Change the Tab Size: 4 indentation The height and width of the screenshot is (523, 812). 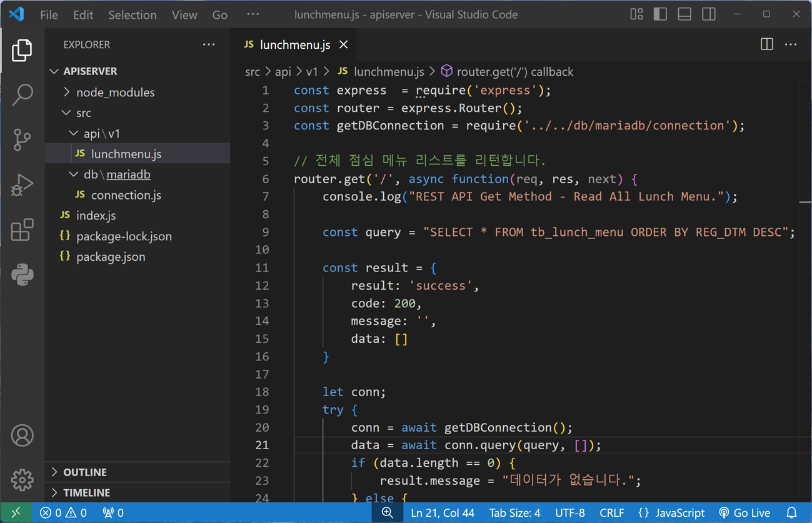[x=514, y=512]
